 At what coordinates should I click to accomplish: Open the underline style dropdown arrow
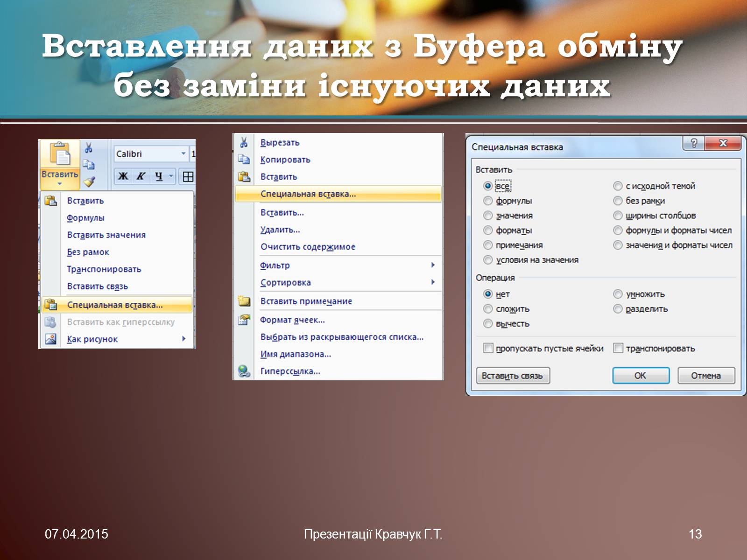[x=171, y=176]
